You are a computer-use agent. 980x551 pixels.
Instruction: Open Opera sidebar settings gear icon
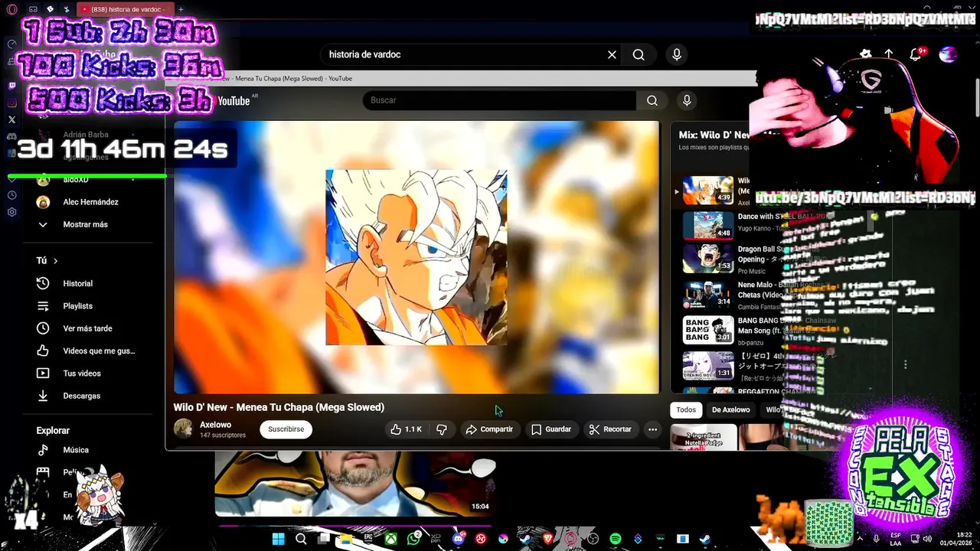coord(11,212)
